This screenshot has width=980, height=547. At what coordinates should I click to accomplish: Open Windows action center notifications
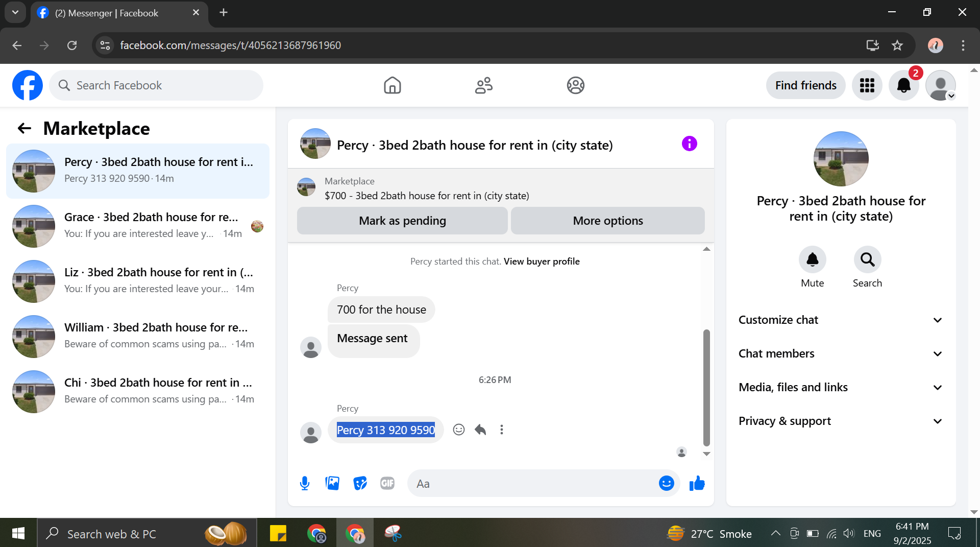click(954, 533)
